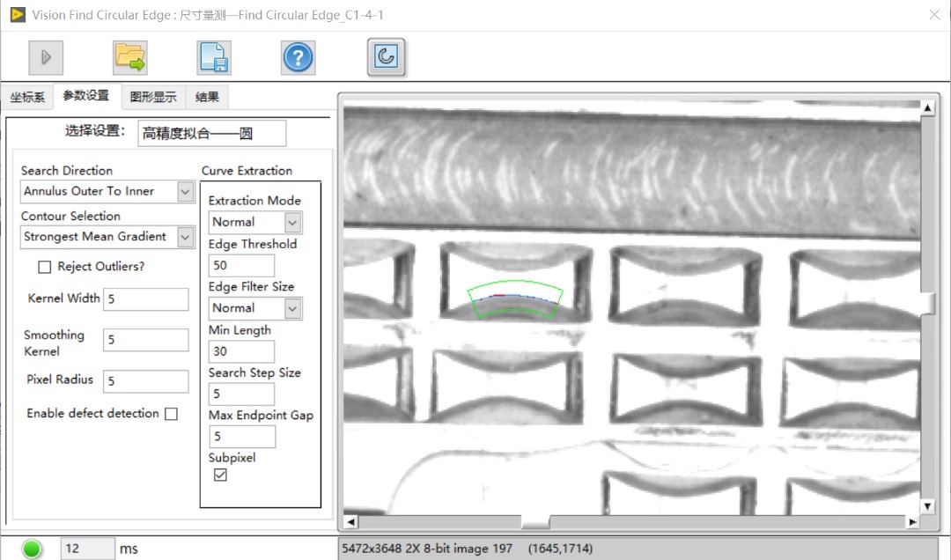This screenshot has height=560, width=951.
Task: Enable defect detection checkbox
Action: tap(172, 414)
